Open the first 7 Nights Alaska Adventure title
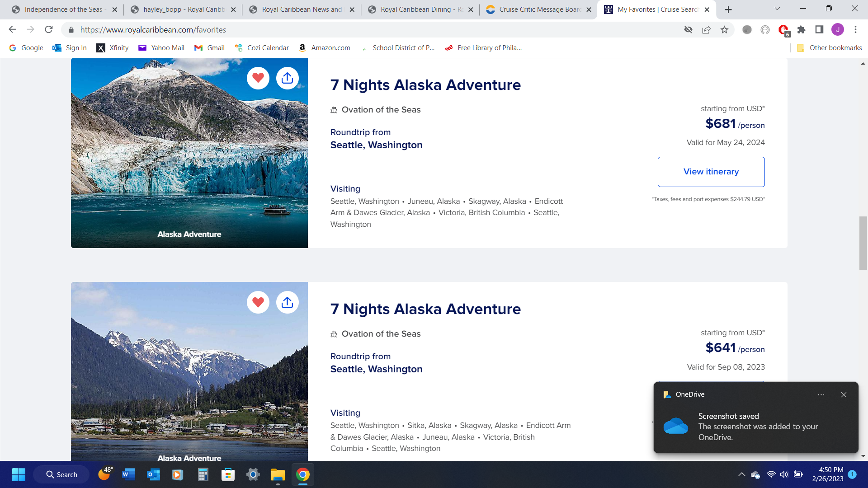The image size is (868, 488). point(425,85)
